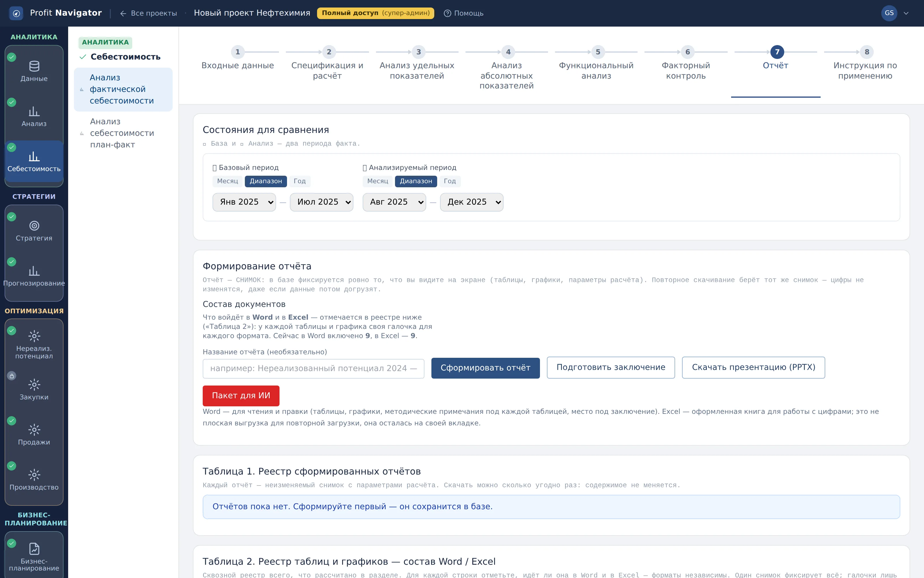The image size is (924, 578).
Task: Open Анализ фактической себестоимости item
Action: [123, 90]
